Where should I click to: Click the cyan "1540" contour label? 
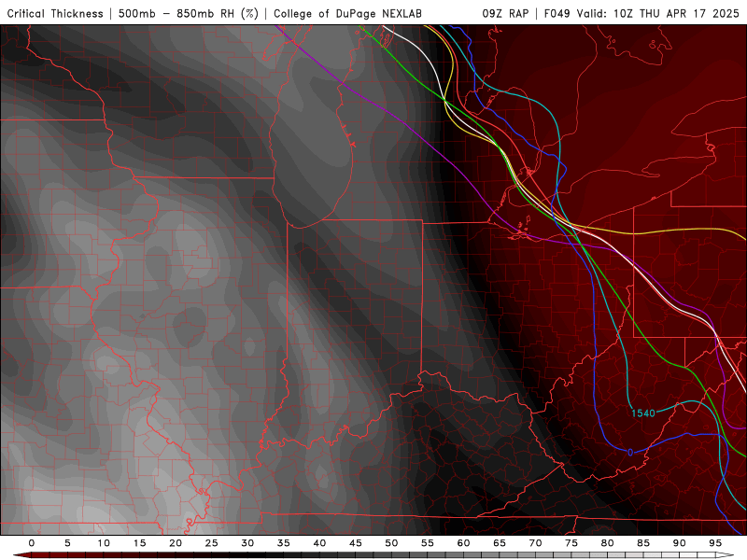click(x=643, y=413)
